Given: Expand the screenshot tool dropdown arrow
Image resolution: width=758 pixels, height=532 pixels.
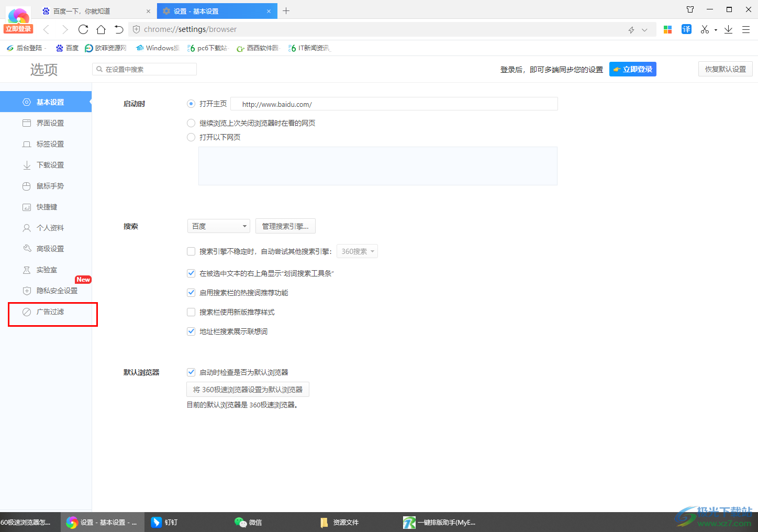Looking at the screenshot, I should (x=716, y=30).
